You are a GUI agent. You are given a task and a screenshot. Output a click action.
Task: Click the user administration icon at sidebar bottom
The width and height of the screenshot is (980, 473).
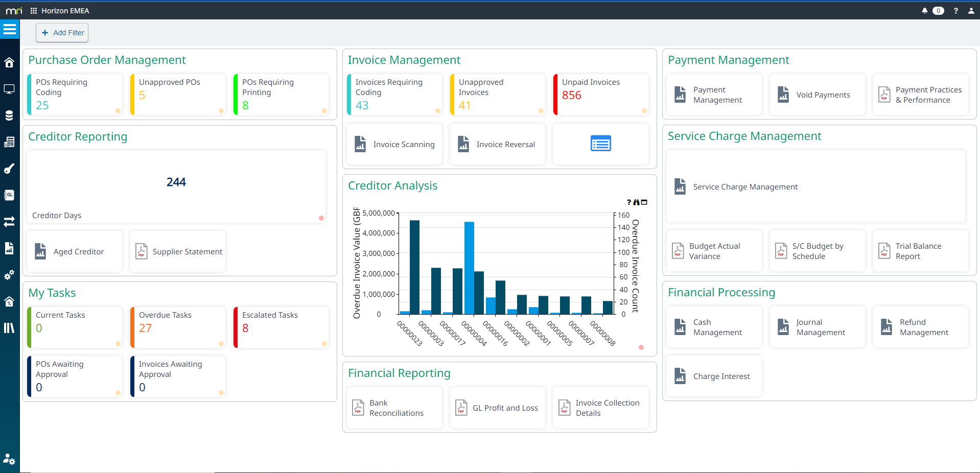[x=9, y=460]
